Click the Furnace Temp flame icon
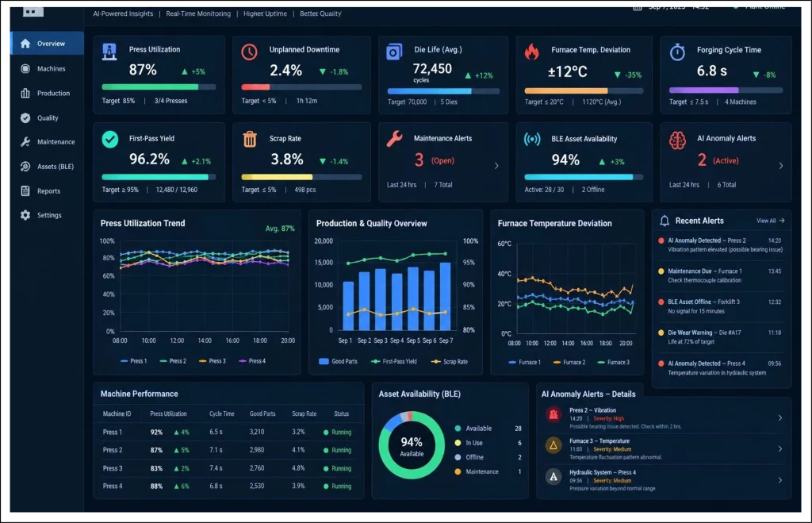 coord(532,52)
